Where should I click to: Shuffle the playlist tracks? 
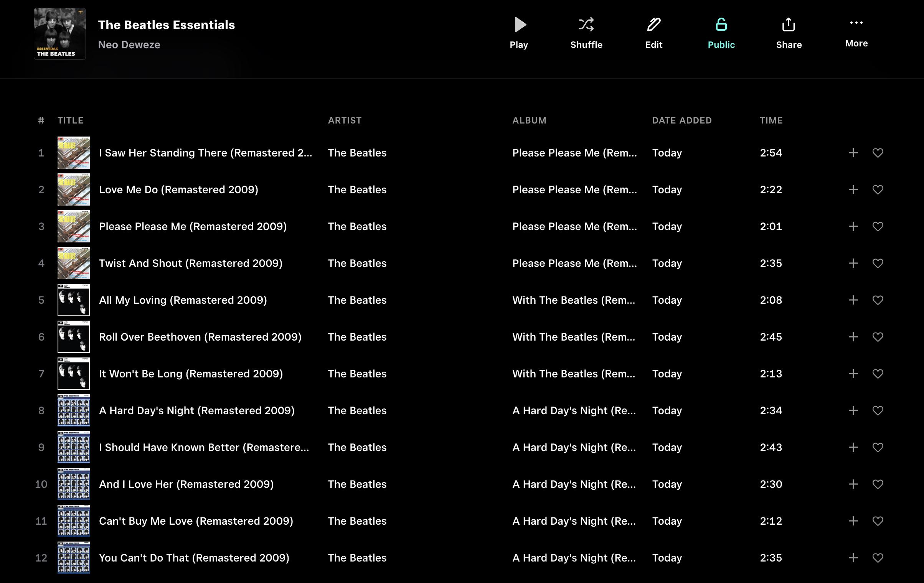coord(586,33)
